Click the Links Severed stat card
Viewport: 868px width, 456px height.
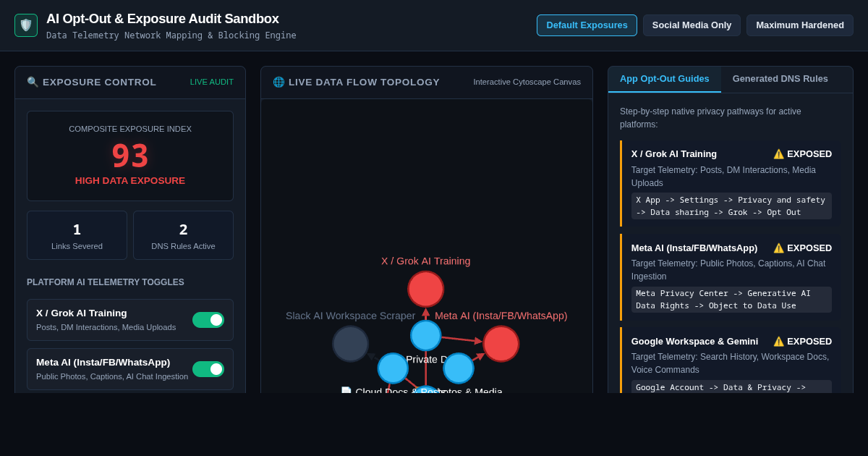tap(77, 235)
